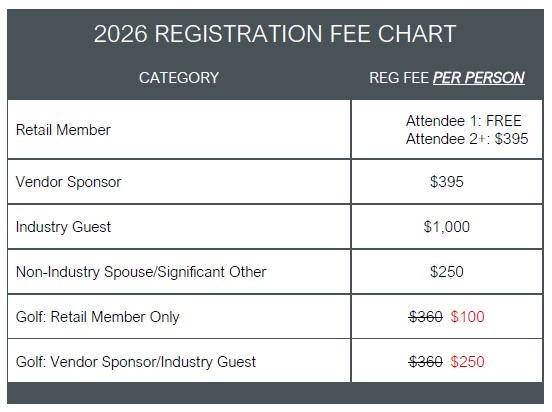552x412 pixels.
Task: Click the dark footer bar of the chart
Action: (275, 393)
